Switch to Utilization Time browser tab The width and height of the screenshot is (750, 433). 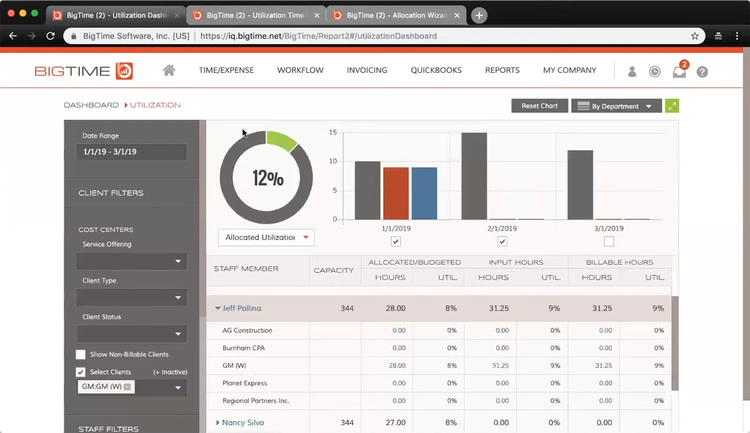point(256,15)
